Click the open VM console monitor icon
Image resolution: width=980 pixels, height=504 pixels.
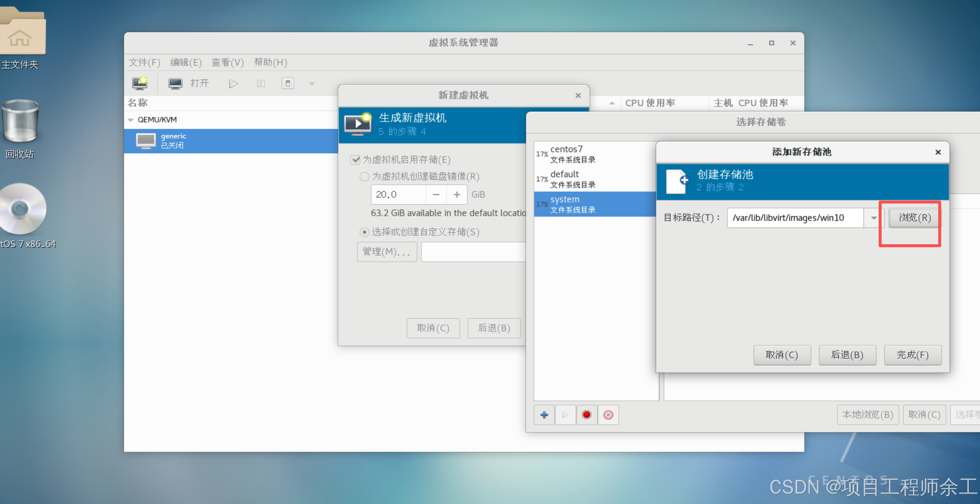(175, 83)
